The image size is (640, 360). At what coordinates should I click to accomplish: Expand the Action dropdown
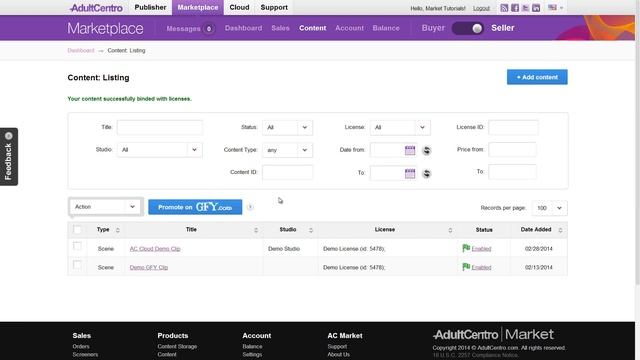pos(105,207)
